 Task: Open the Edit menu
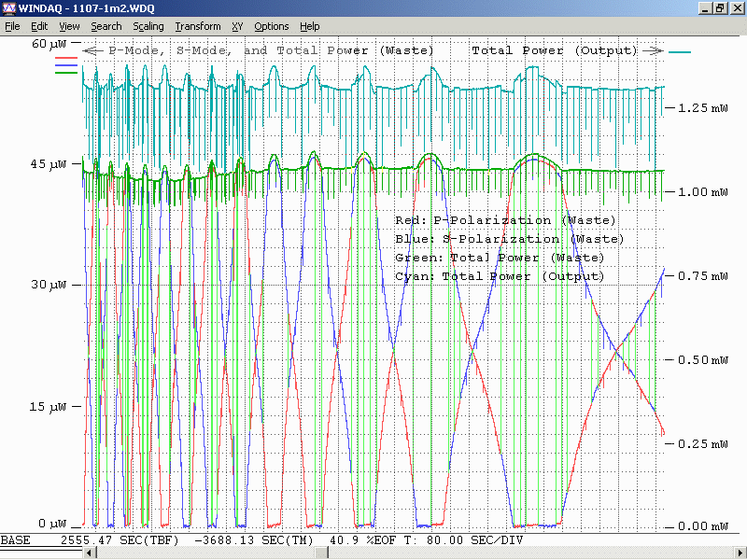tap(39, 26)
